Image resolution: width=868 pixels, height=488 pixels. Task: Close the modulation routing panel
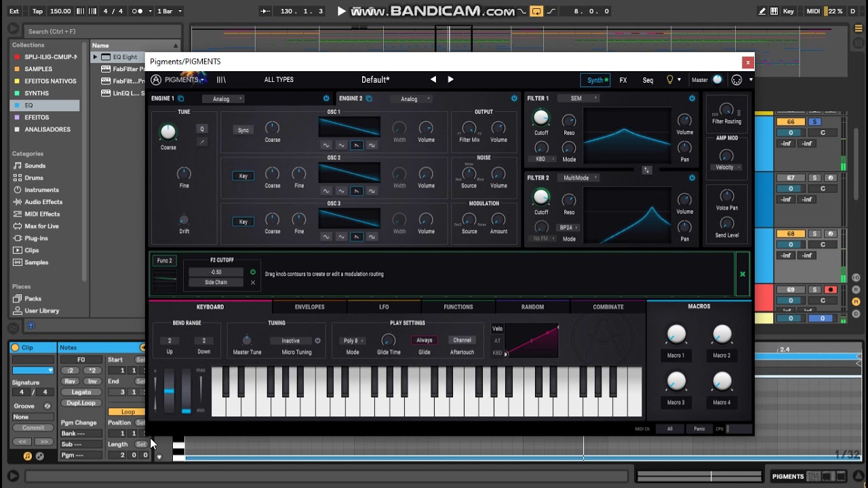click(x=743, y=274)
